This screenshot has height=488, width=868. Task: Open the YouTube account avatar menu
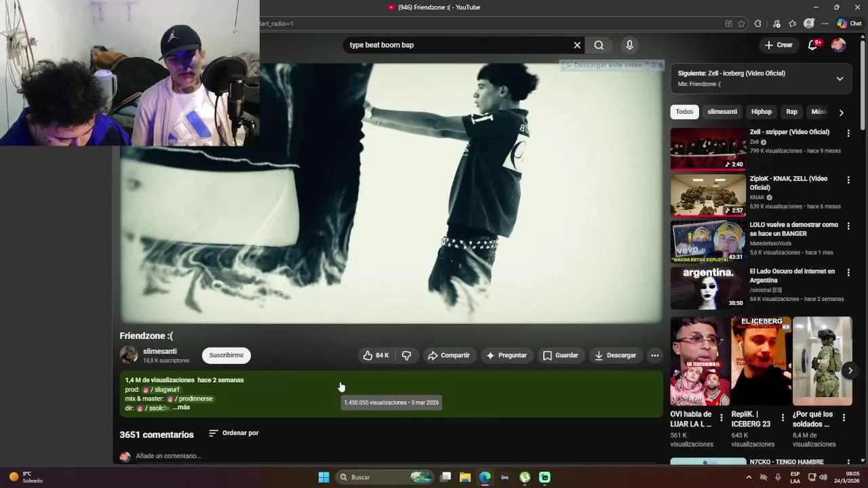[x=838, y=45]
